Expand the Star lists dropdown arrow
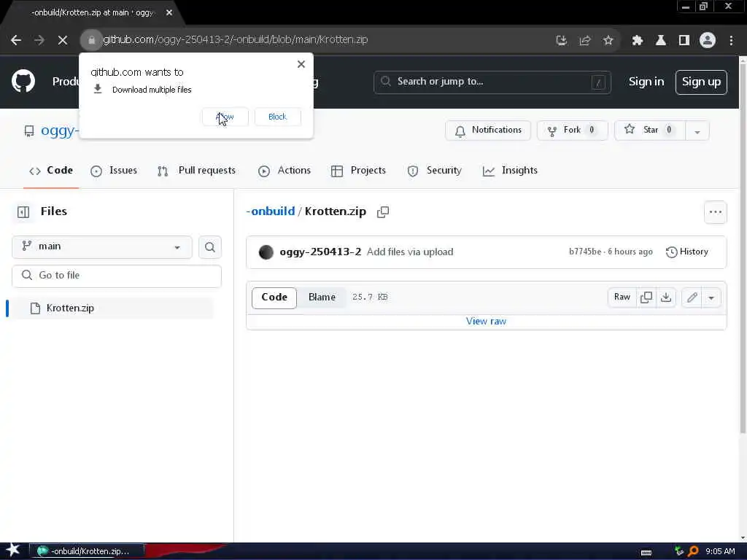The image size is (747, 560). click(x=697, y=131)
